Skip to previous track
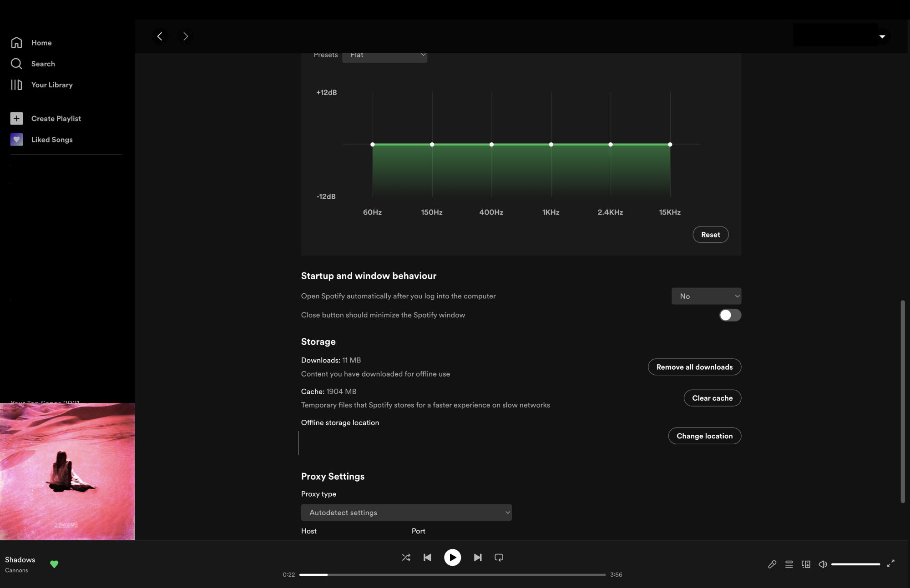The image size is (910, 588). [x=427, y=557]
